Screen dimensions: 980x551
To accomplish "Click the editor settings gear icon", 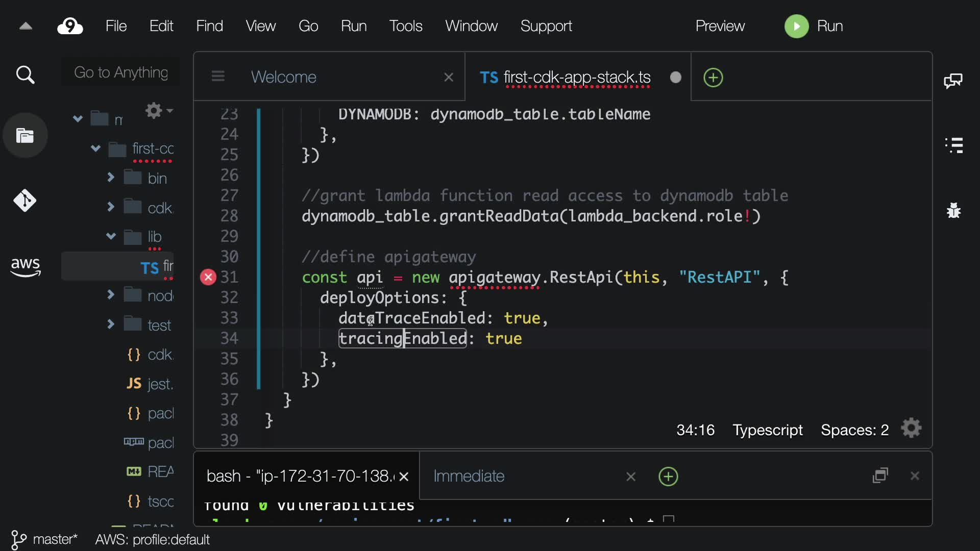I will 911,429.
